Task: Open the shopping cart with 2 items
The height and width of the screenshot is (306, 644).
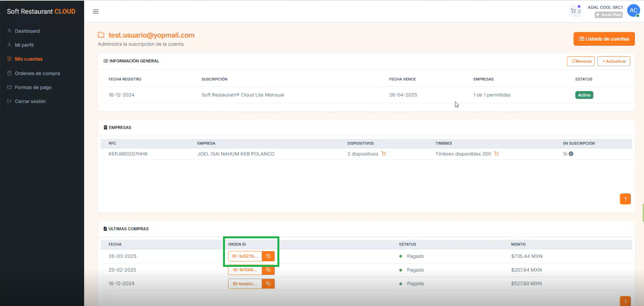Action: pyautogui.click(x=576, y=11)
